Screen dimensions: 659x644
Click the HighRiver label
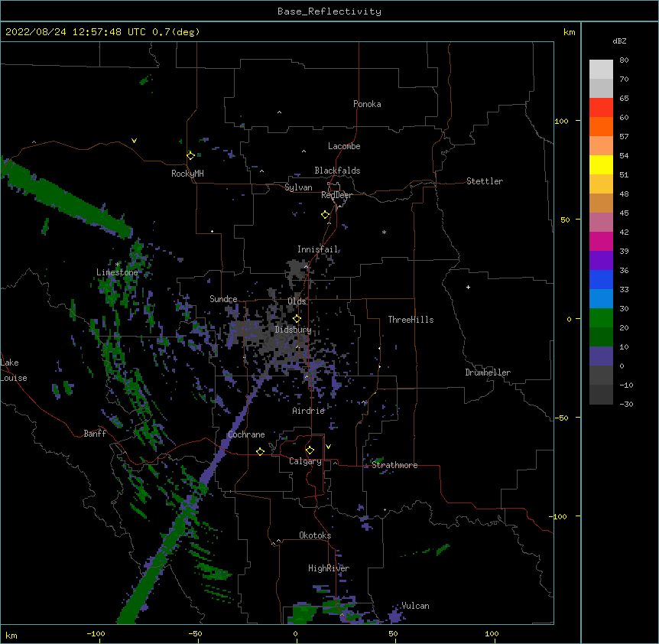pyautogui.click(x=329, y=568)
